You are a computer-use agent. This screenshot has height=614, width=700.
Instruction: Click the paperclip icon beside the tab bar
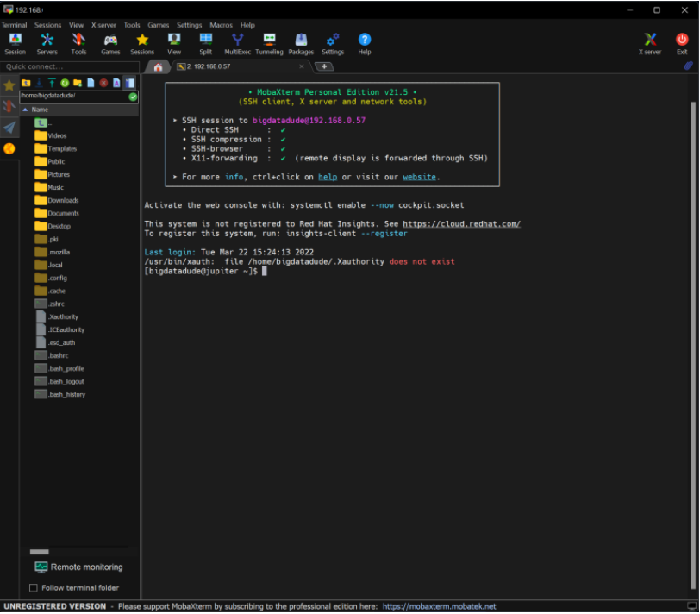(x=688, y=66)
